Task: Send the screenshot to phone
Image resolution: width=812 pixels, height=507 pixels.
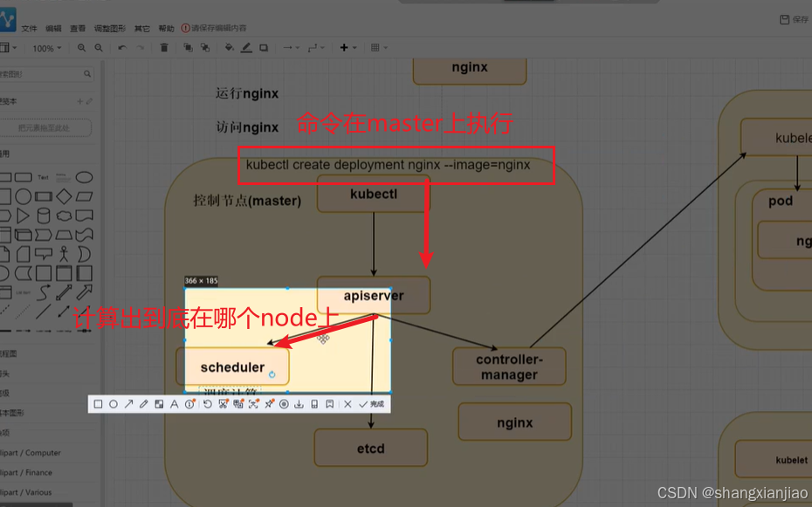Action: pyautogui.click(x=314, y=404)
